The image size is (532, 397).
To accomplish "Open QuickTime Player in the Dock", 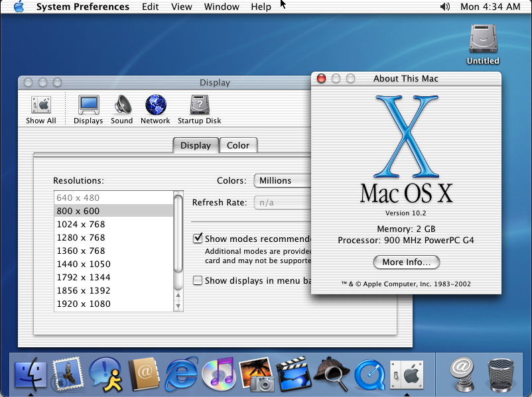I will click(x=370, y=374).
